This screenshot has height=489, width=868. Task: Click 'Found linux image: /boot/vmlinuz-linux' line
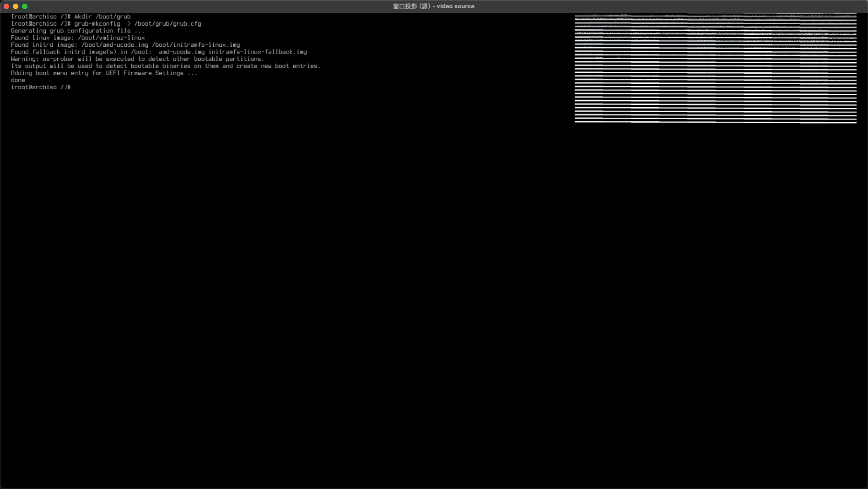[78, 38]
